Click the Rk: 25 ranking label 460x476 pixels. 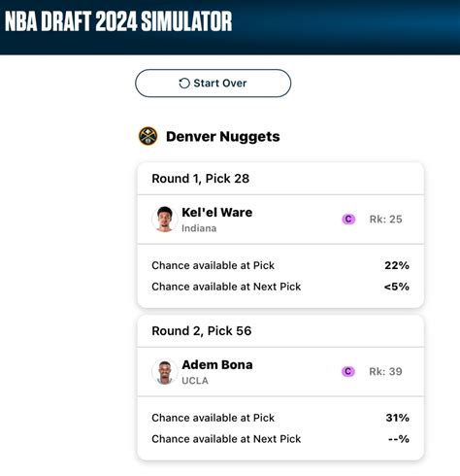(386, 220)
